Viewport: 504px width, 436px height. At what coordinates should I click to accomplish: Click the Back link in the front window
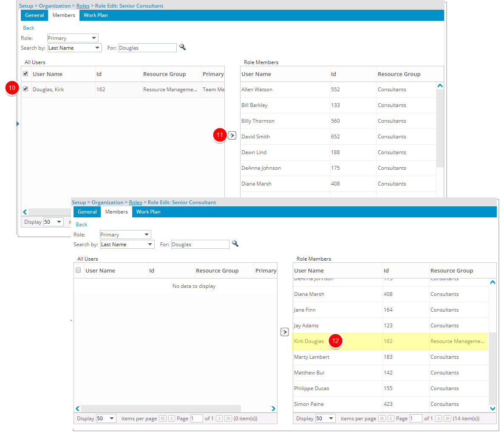pos(81,225)
